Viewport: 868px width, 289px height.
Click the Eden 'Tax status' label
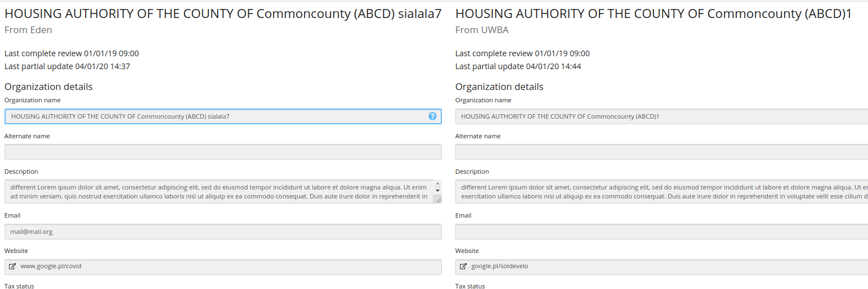(x=19, y=286)
